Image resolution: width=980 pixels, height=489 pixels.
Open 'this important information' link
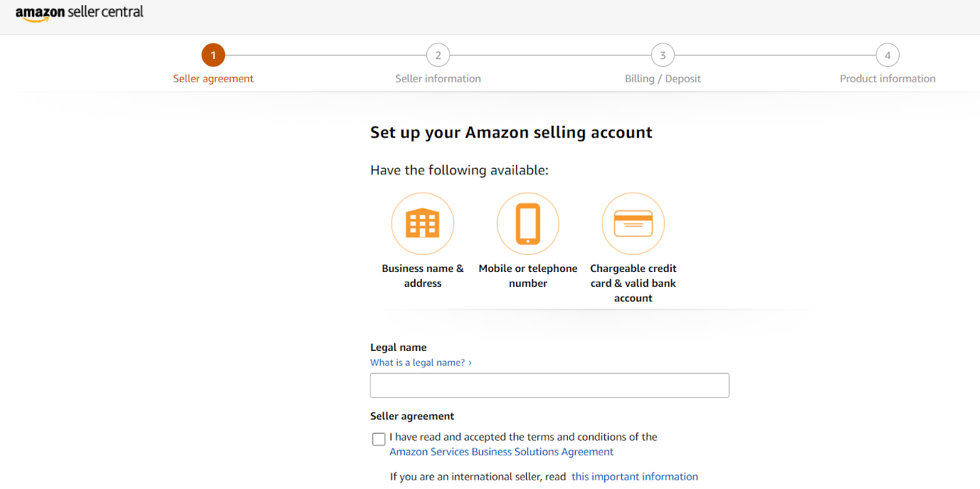(635, 476)
